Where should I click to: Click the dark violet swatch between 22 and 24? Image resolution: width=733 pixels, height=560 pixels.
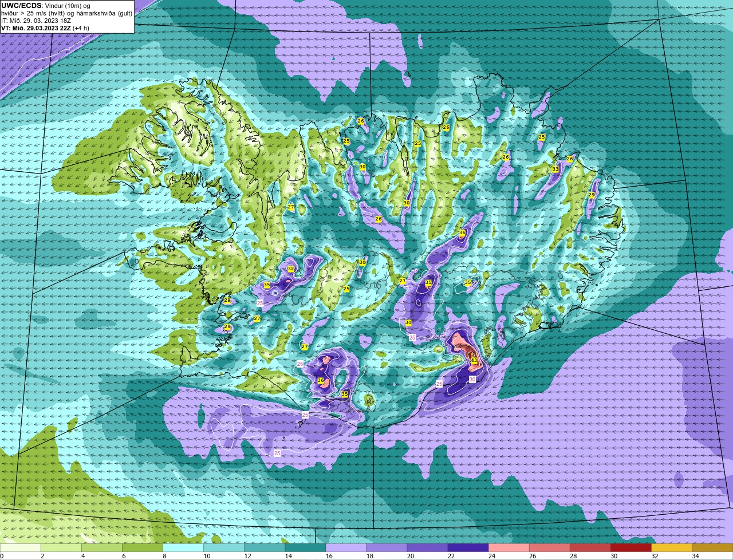[468, 547]
